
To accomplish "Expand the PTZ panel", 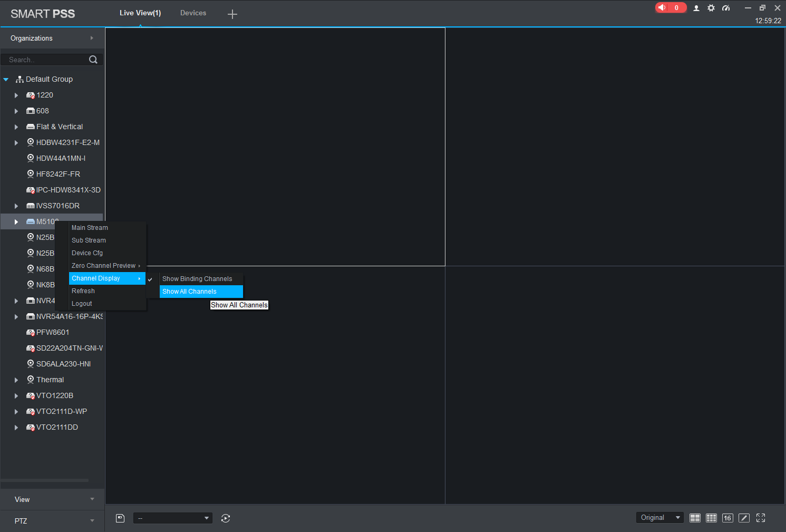I will (92, 521).
